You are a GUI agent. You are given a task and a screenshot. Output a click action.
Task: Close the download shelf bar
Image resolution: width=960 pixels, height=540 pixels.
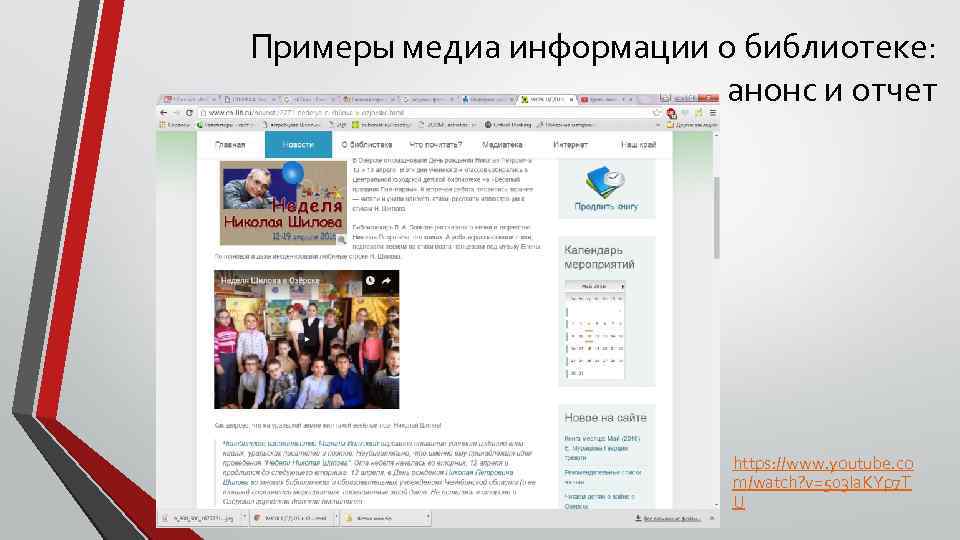coord(711,518)
